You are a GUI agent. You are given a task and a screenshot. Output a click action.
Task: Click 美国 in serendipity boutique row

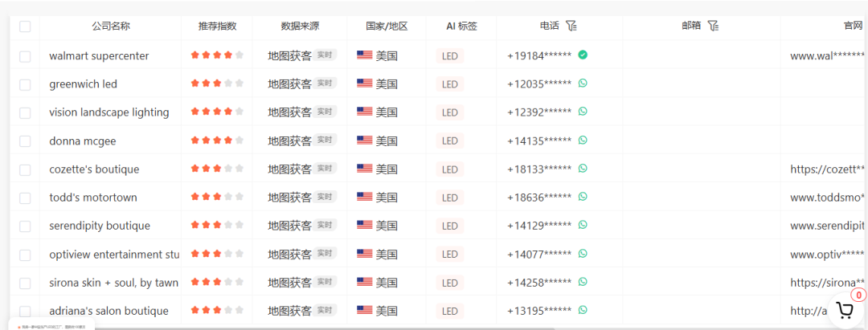point(387,226)
